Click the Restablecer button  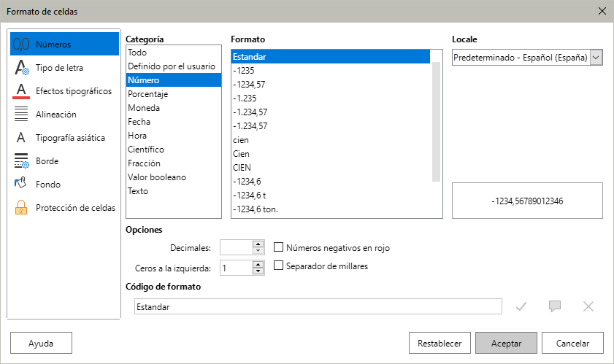440,343
